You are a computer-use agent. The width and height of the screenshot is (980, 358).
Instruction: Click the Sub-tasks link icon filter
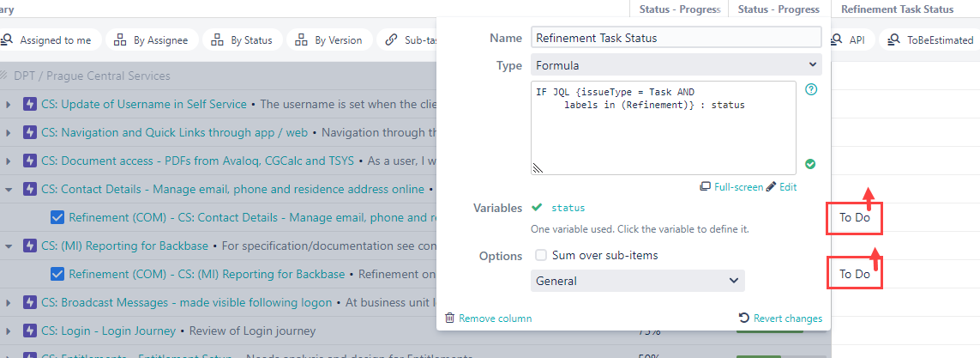(391, 40)
